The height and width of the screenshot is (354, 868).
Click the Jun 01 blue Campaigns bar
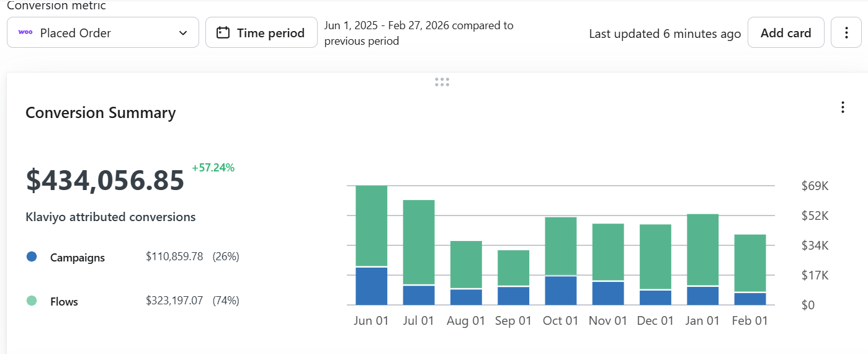[372, 286]
